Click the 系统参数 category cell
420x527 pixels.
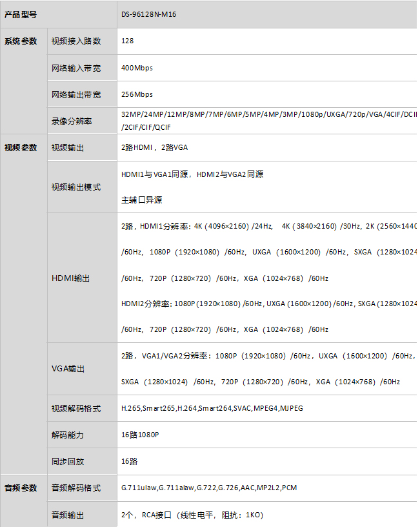pos(21,41)
